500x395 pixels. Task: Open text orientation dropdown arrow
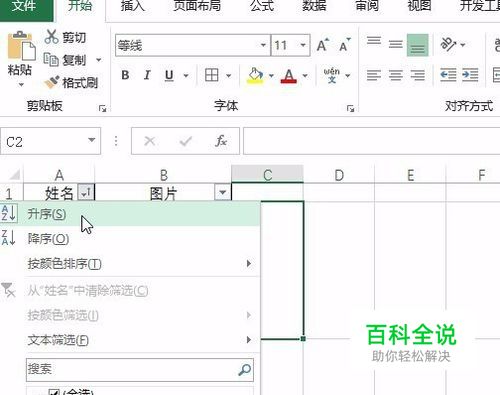pyautogui.click(x=463, y=45)
